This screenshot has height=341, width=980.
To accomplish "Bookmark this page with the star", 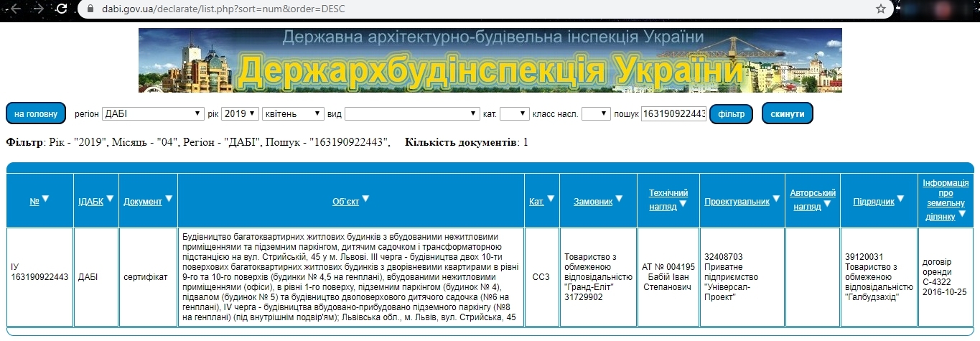I will (880, 9).
